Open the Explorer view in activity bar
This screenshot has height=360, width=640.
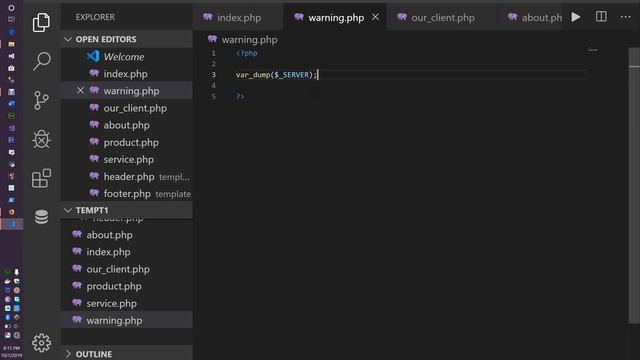tap(41, 22)
